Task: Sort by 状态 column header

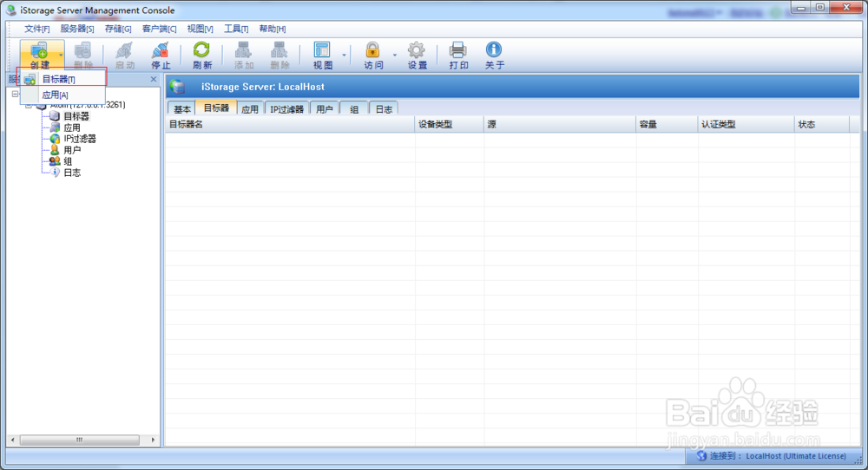Action: (822, 124)
